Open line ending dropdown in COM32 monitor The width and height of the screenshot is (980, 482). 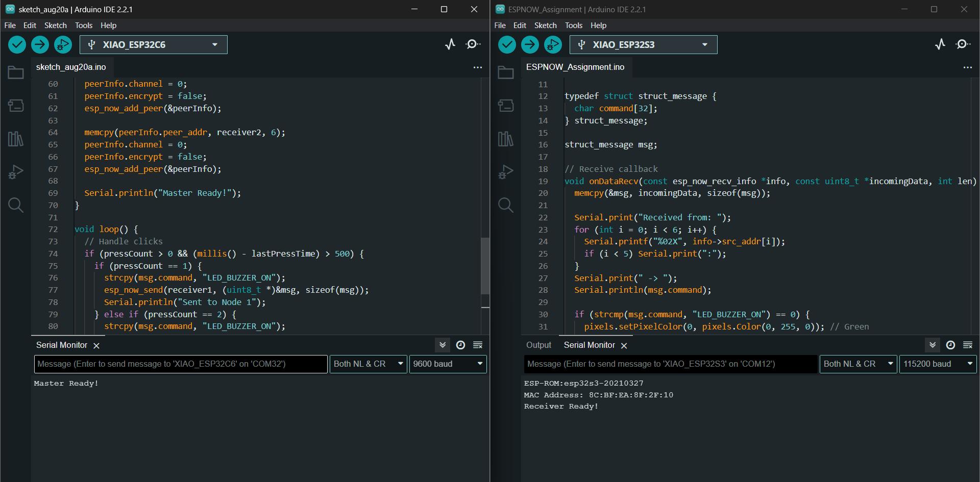[x=369, y=364]
